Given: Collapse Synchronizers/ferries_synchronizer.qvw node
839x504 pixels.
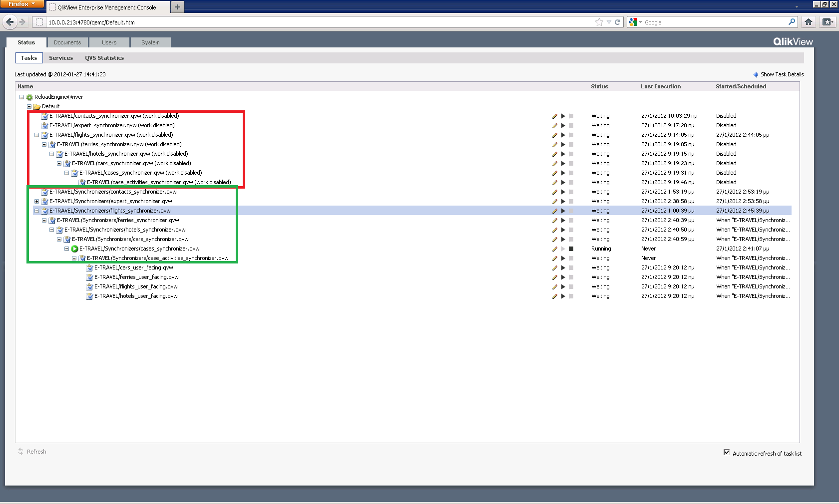Looking at the screenshot, I should (44, 221).
